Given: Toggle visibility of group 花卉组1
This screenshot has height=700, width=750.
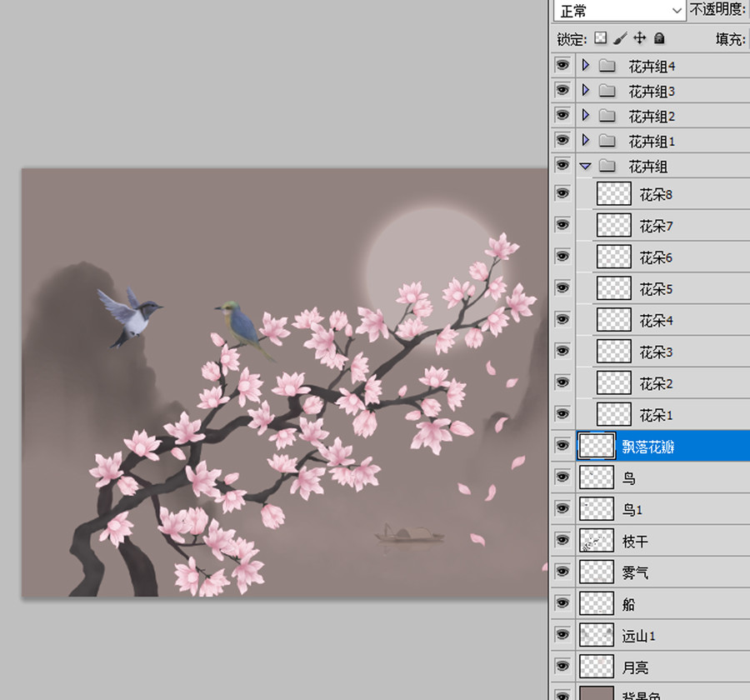Looking at the screenshot, I should (x=562, y=140).
